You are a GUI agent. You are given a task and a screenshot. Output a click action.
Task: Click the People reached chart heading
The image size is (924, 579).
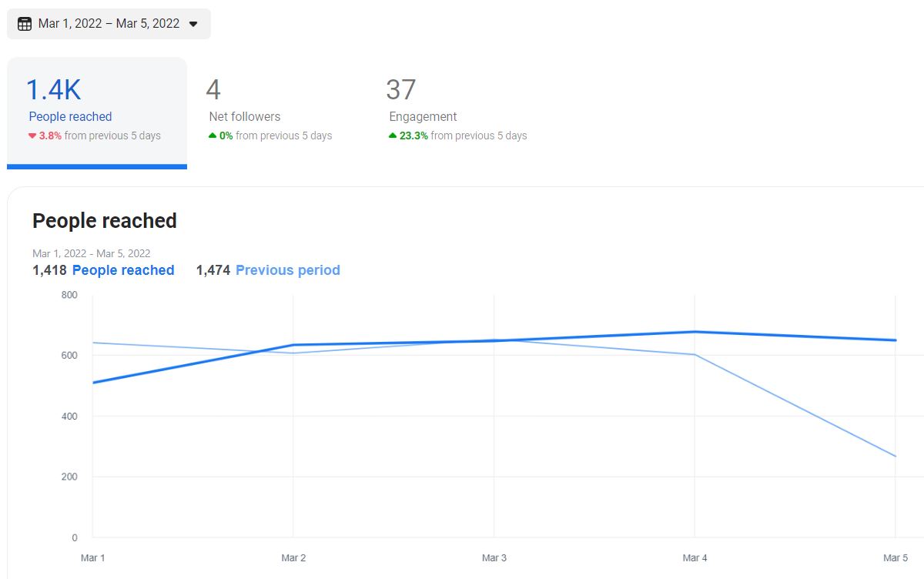coord(105,221)
